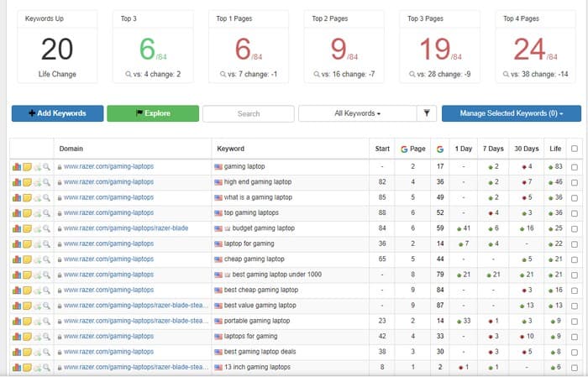Select the checkbox for 'laptop for gaming' row
This screenshot has width=588, height=377.
click(x=574, y=244)
